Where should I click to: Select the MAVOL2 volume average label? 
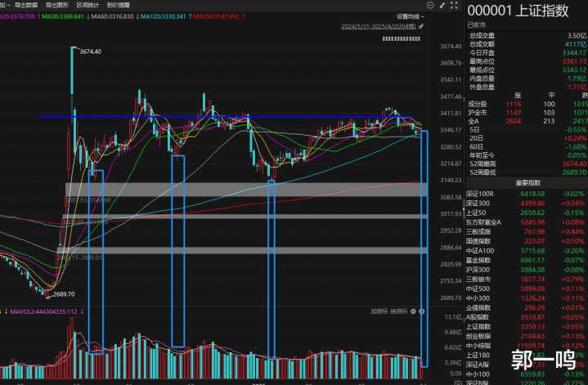coord(46,311)
